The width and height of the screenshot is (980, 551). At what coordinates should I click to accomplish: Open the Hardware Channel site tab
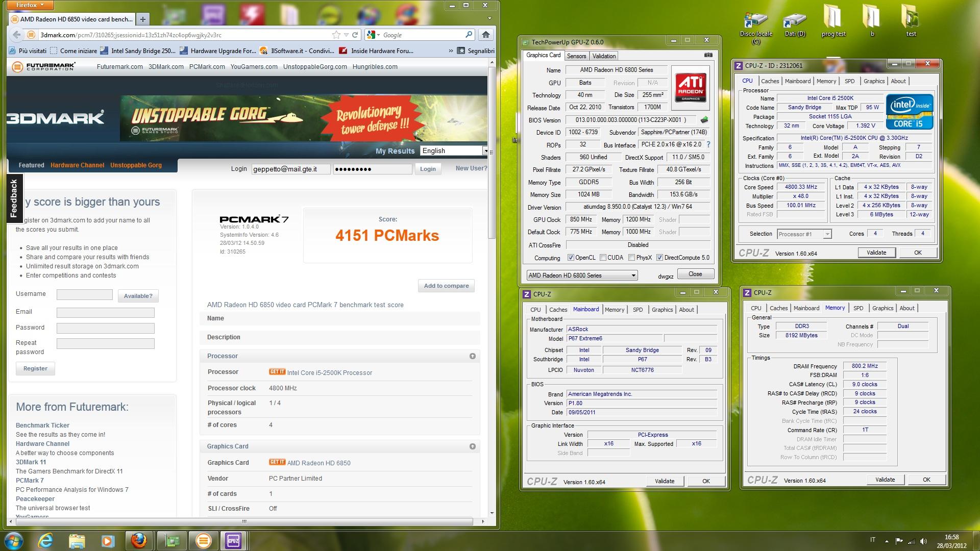[x=77, y=165]
